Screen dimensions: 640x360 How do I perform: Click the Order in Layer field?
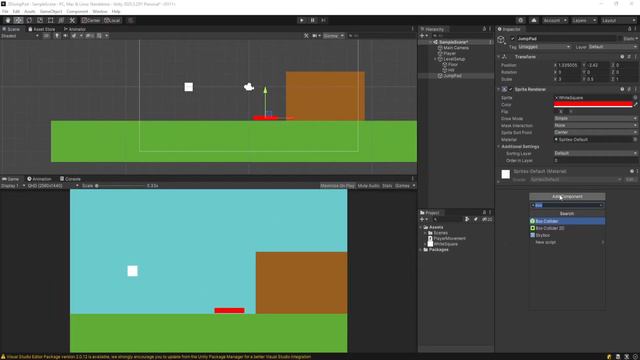[x=596, y=160]
